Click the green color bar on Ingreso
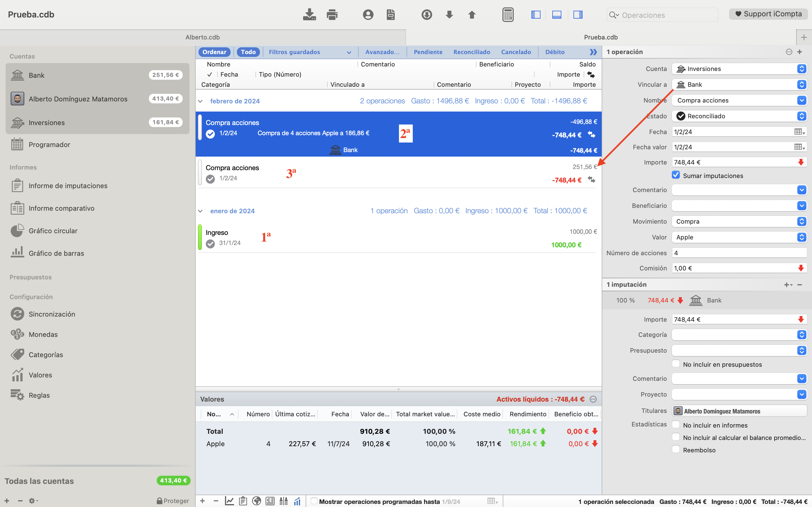The image size is (812, 507). pyautogui.click(x=200, y=237)
